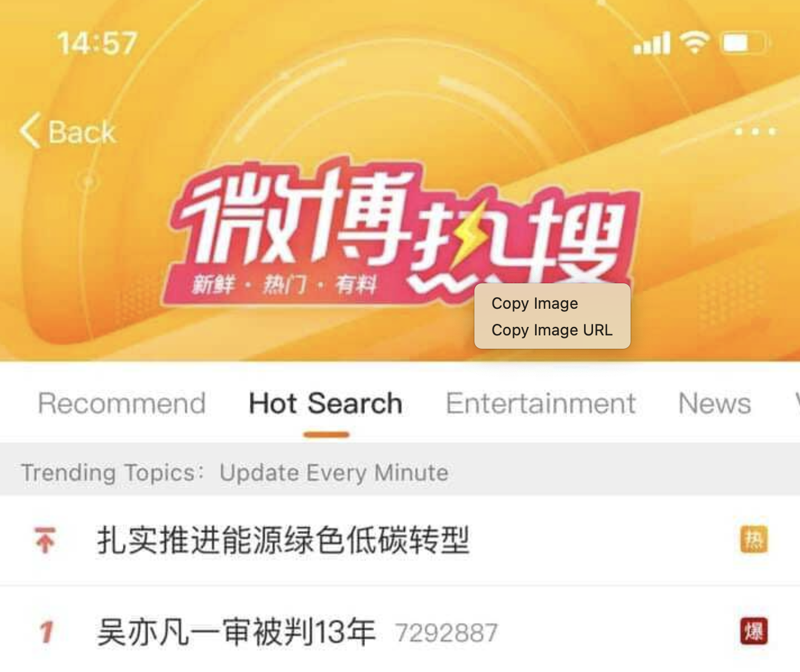The height and width of the screenshot is (672, 800).
Task: Choose Copy Image URL option
Action: (x=552, y=330)
